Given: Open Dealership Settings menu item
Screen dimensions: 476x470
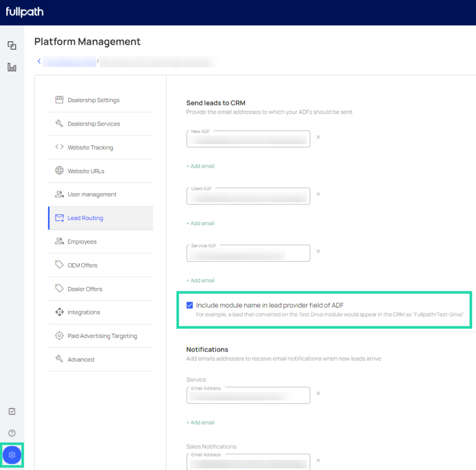Looking at the screenshot, I should click(x=93, y=100).
